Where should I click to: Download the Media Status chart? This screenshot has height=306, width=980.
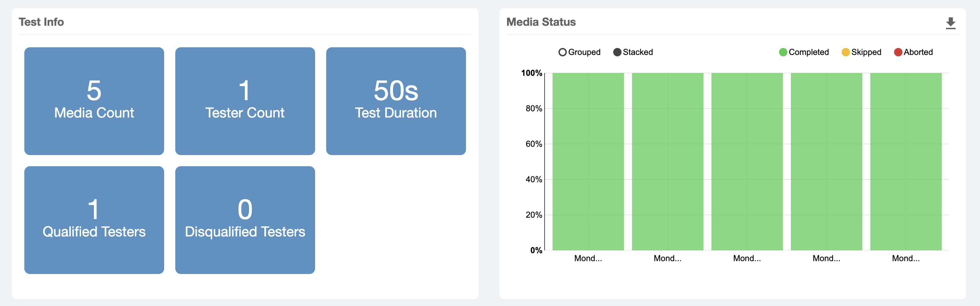[950, 23]
